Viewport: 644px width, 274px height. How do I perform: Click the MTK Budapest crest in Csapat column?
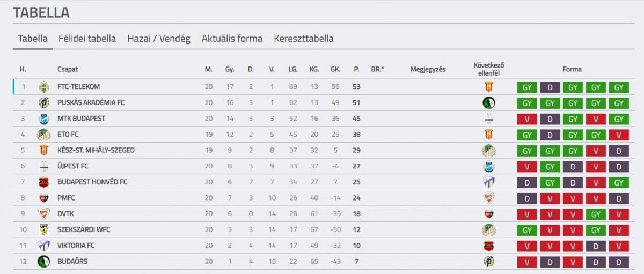coord(43,119)
